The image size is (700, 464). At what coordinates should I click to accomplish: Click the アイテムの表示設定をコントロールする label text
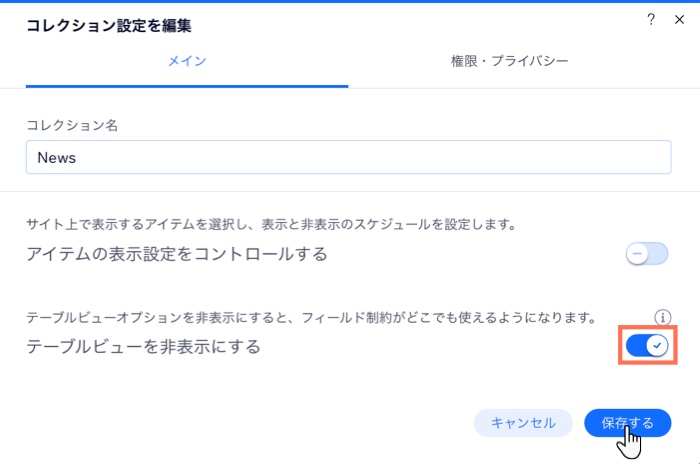point(177,254)
